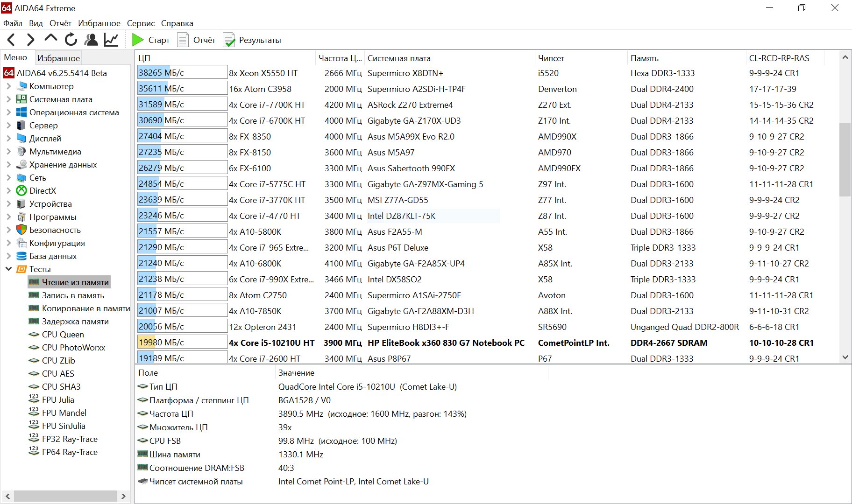Select the Копирование в памяти test
This screenshot has height=504, width=852.
coord(79,308)
